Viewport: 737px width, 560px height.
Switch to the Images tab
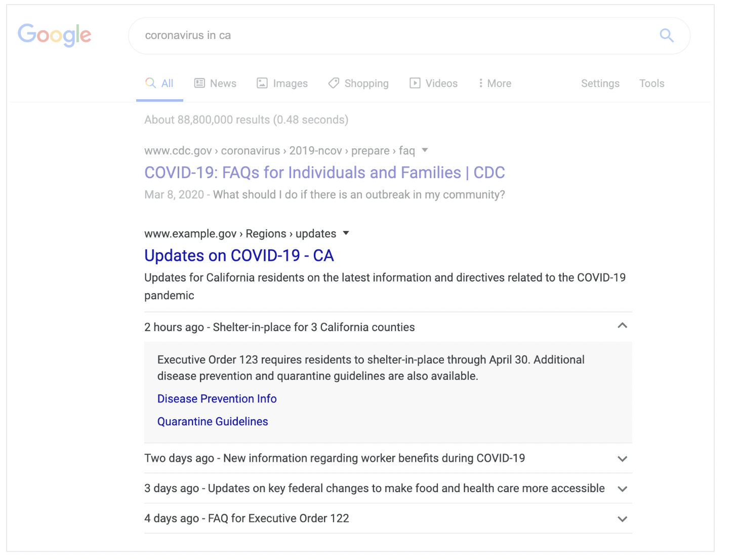coord(282,84)
